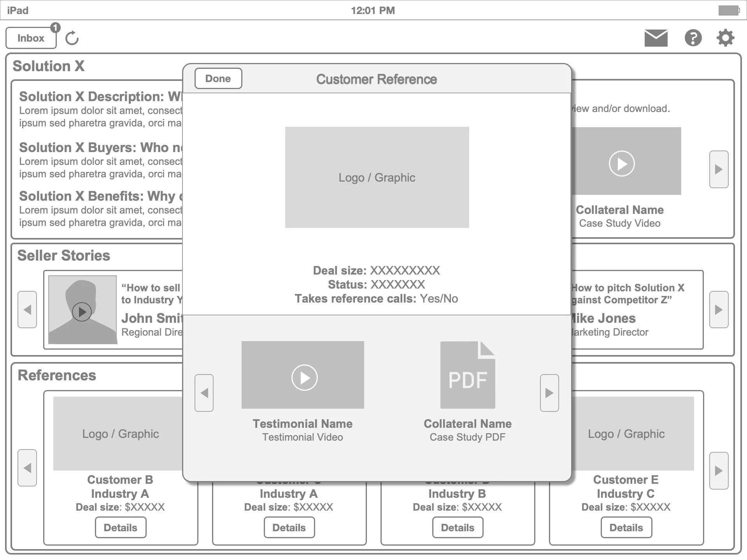This screenshot has height=560, width=747.
Task: Open Details for Customer B
Action: pos(121,527)
